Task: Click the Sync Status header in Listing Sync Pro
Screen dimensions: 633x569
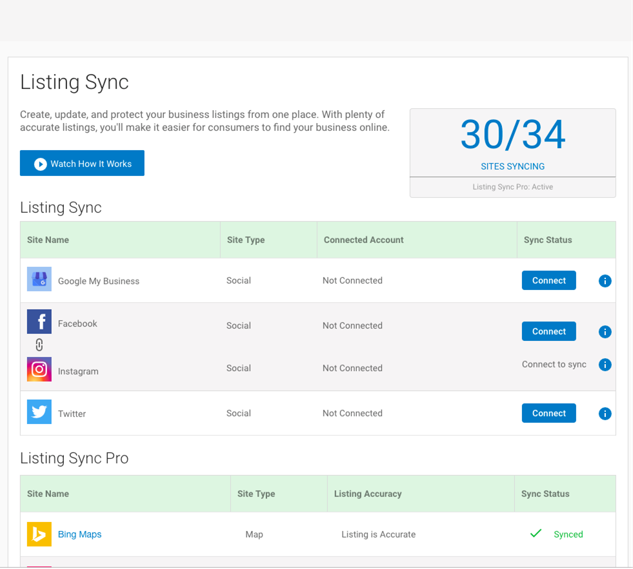Action: pos(545,494)
